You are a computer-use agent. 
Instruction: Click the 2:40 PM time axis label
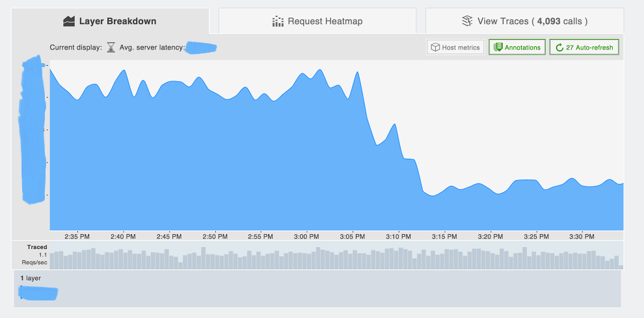click(123, 237)
